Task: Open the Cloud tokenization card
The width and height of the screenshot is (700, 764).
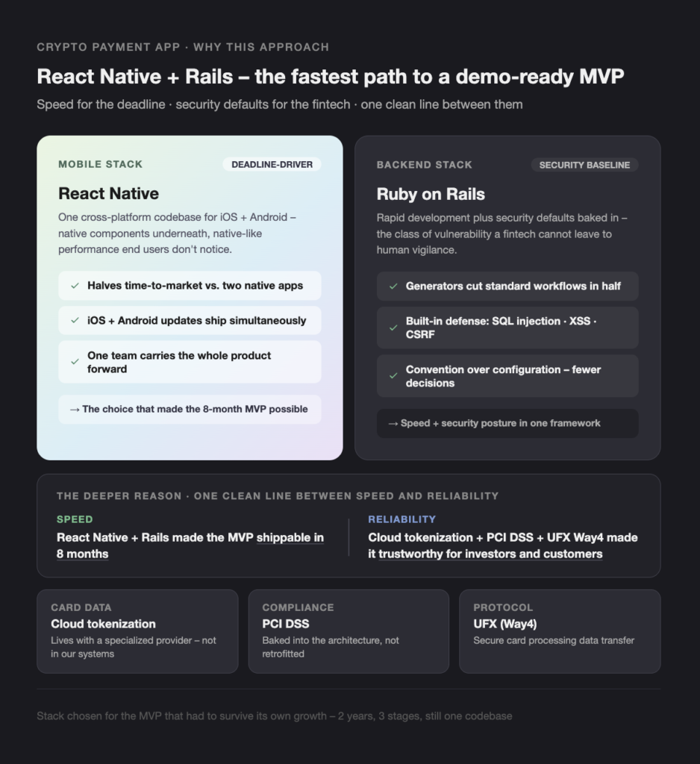Action: click(137, 631)
